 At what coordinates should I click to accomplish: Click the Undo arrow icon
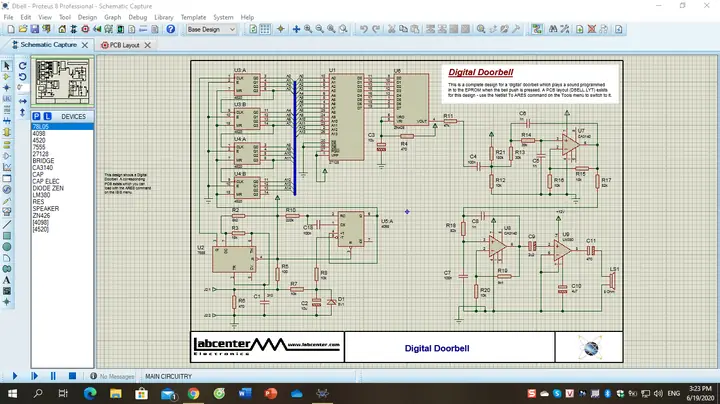coord(363,29)
